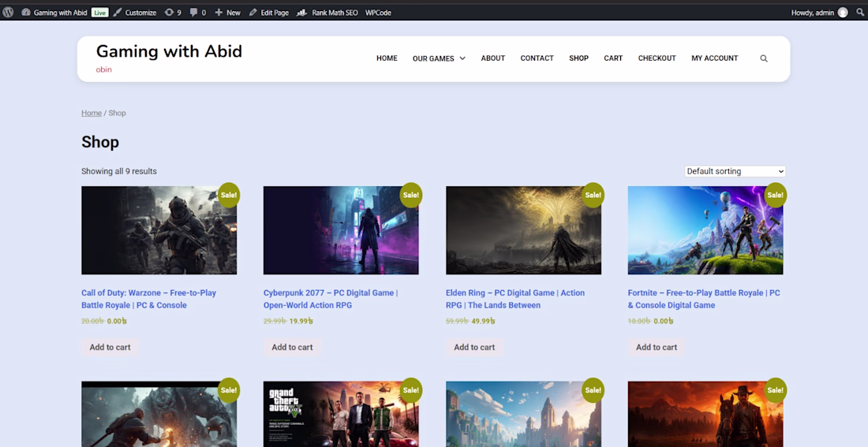This screenshot has width=868, height=447.
Task: Open cowboy western game thumbnail
Action: point(705,414)
